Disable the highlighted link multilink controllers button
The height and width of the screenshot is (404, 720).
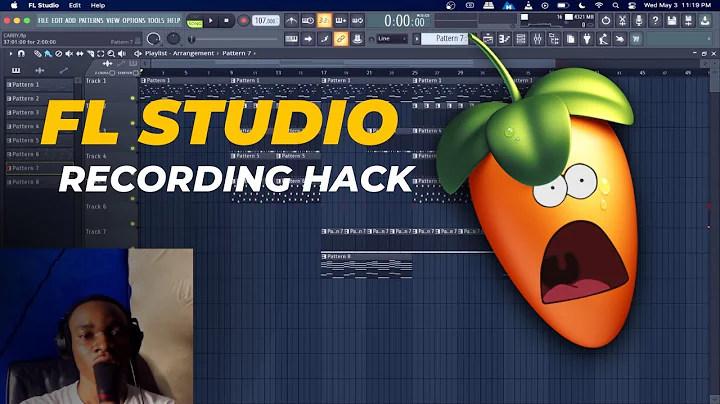click(x=341, y=39)
